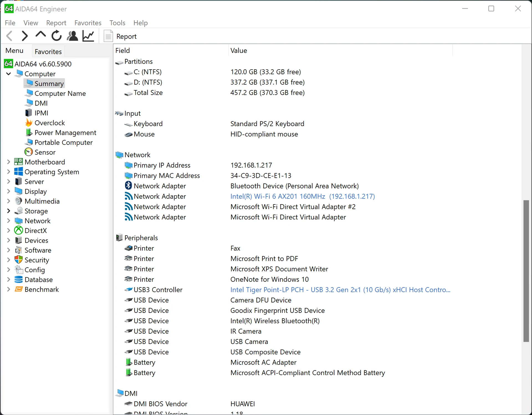The width and height of the screenshot is (532, 415).
Task: Expand the DirectX tree node
Action: coord(9,231)
